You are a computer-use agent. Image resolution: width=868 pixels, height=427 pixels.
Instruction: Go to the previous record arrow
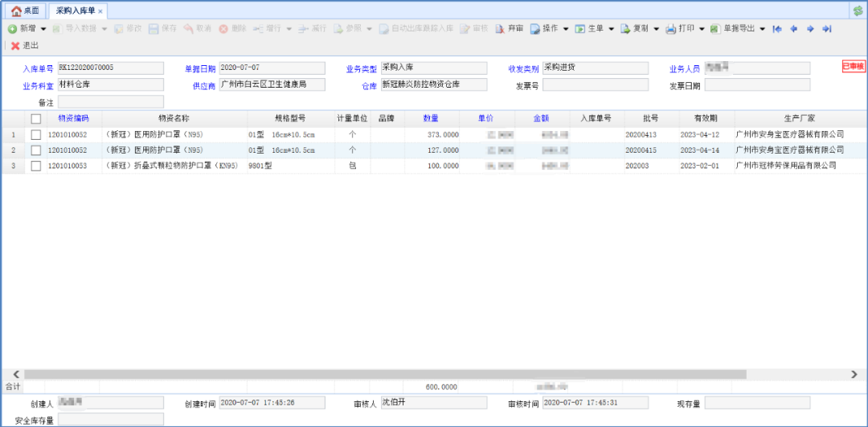coord(793,29)
